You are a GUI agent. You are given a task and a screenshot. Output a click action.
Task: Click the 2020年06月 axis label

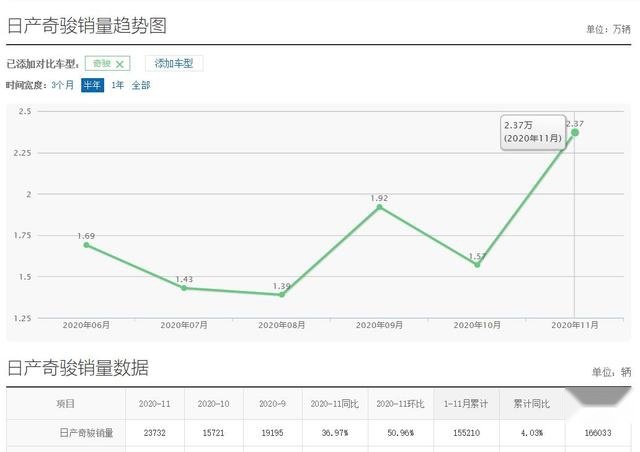(x=86, y=325)
